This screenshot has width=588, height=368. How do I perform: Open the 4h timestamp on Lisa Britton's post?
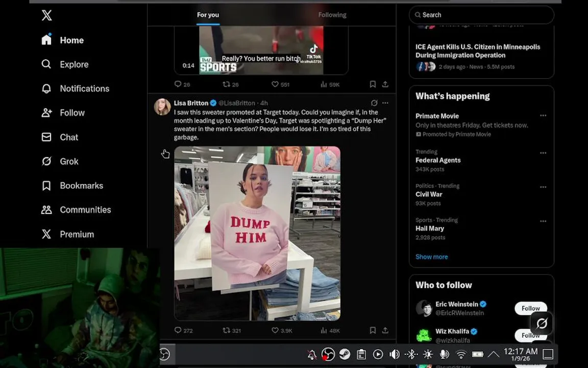point(264,103)
